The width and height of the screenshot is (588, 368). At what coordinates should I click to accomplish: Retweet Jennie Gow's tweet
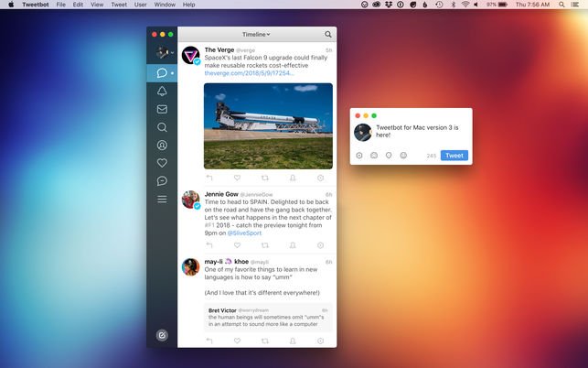[x=265, y=245]
